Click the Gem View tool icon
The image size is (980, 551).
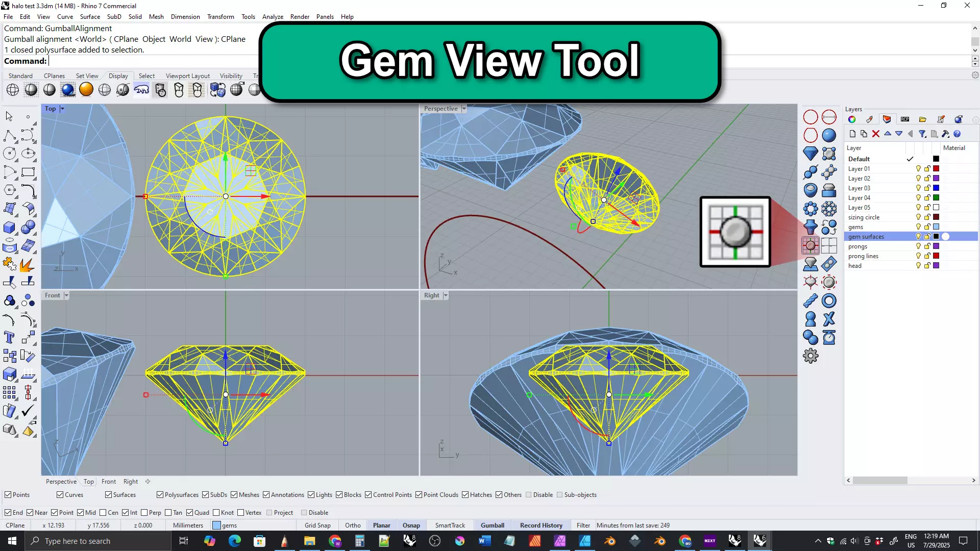tap(810, 245)
